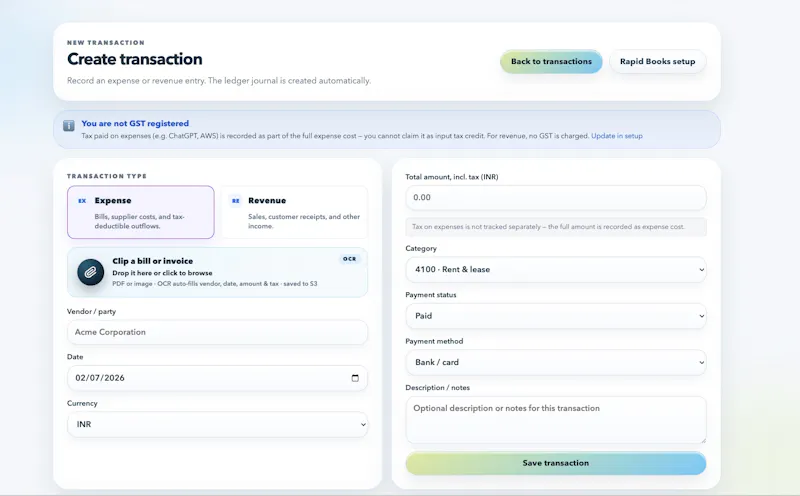Viewport: 800px width, 496px height.
Task: Click Save transaction button
Action: (x=556, y=463)
